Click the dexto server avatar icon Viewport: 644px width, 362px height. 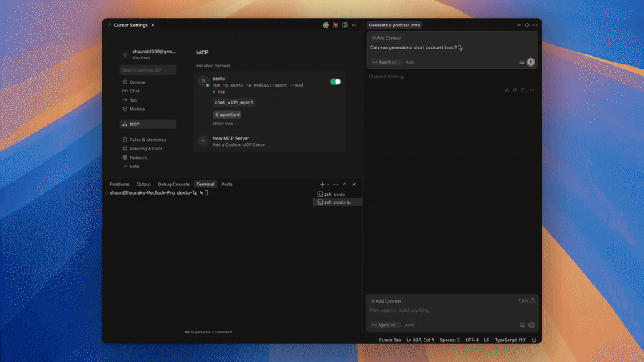point(203,82)
